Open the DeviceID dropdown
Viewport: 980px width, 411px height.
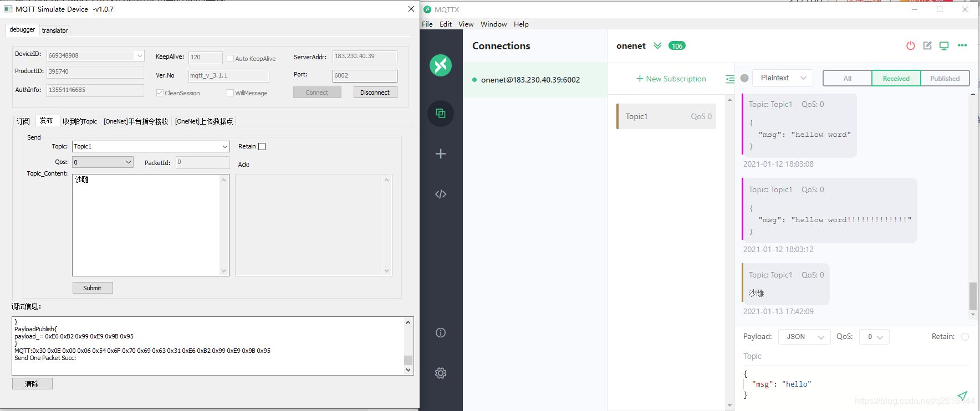[x=139, y=55]
